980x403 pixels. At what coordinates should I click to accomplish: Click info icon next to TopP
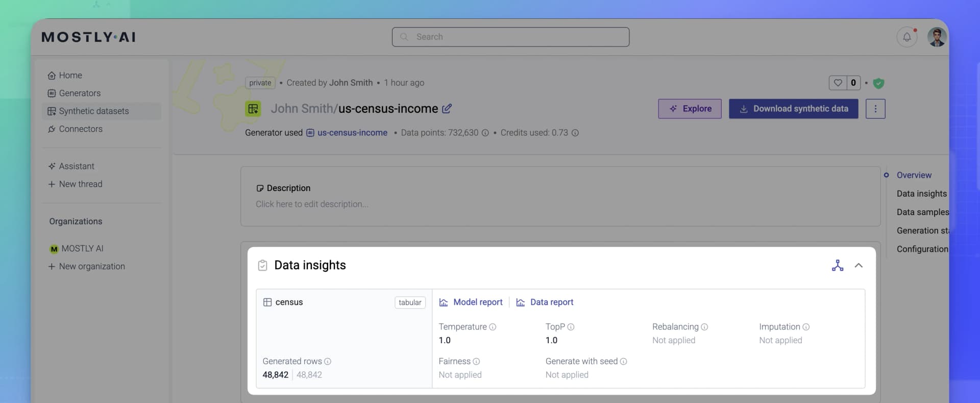pyautogui.click(x=571, y=327)
